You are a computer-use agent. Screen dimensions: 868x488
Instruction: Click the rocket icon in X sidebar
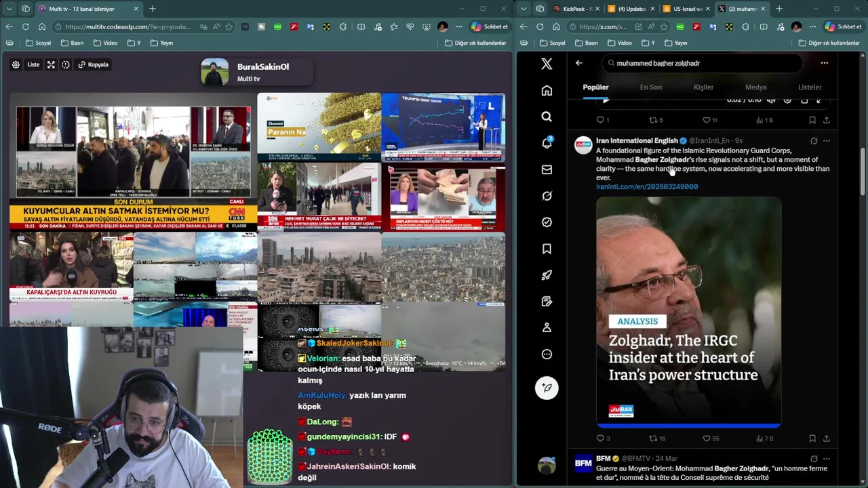(x=547, y=275)
